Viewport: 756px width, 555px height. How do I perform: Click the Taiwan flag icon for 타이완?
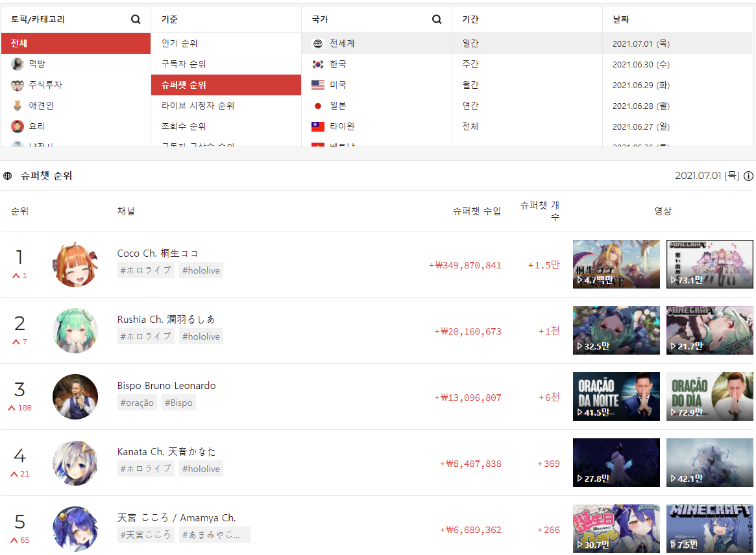pyautogui.click(x=318, y=126)
